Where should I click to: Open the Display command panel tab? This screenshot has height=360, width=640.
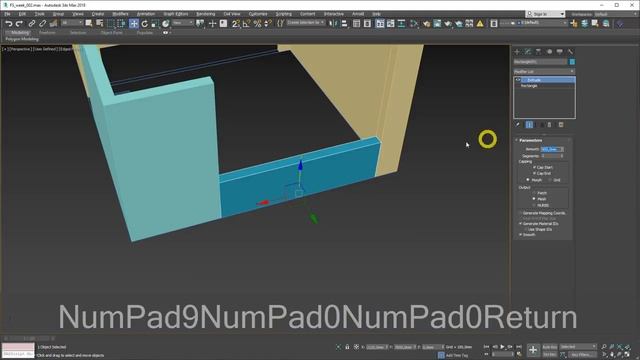[x=560, y=51]
